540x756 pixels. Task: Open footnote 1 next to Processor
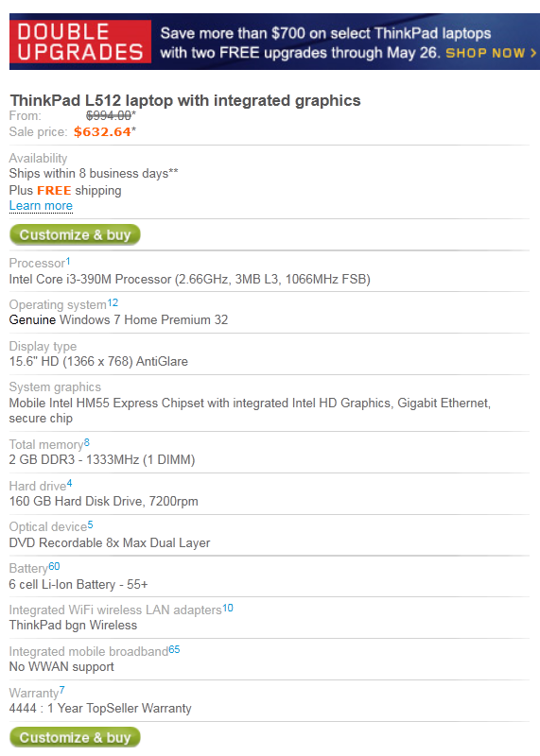point(68,262)
